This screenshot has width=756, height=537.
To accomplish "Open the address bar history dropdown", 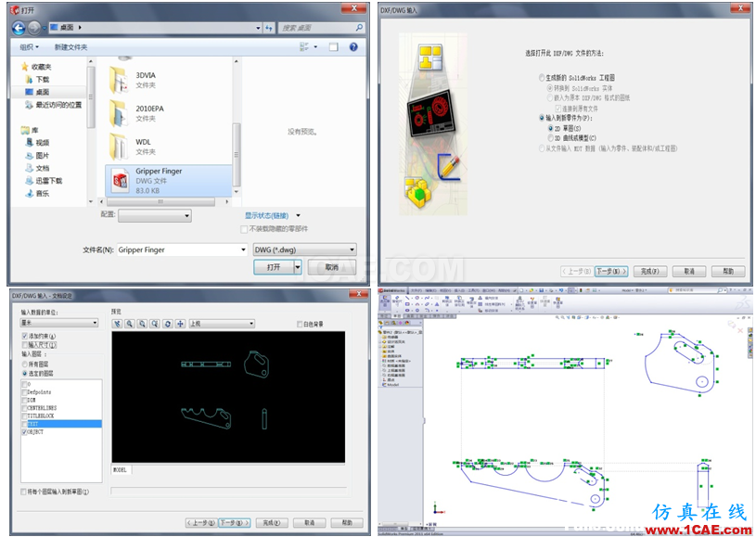I will tap(259, 28).
